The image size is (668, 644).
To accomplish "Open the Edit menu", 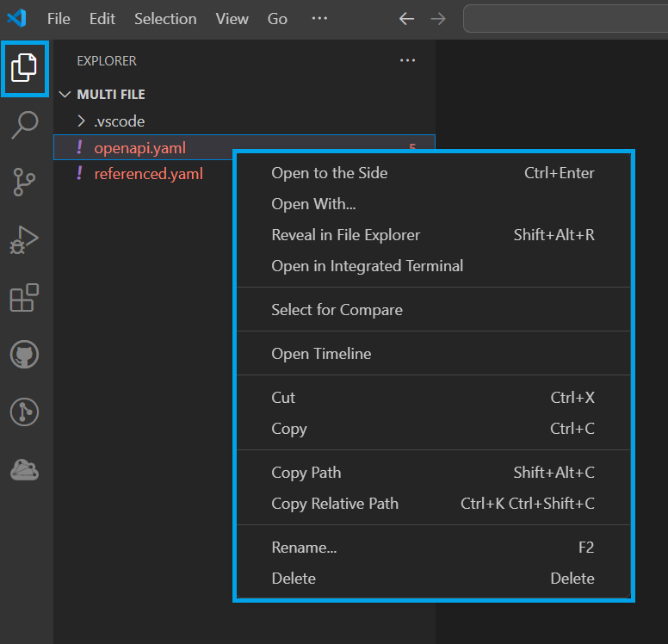I will pyautogui.click(x=102, y=19).
